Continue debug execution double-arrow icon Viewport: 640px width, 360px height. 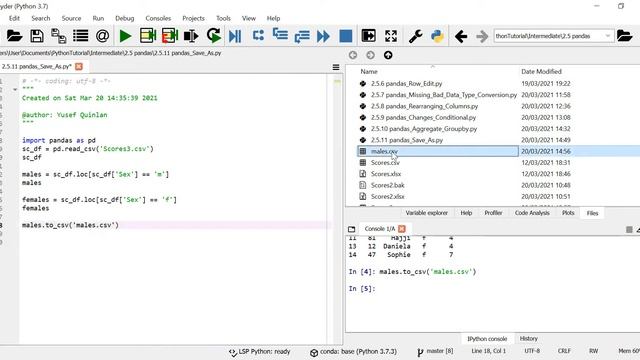[323, 36]
